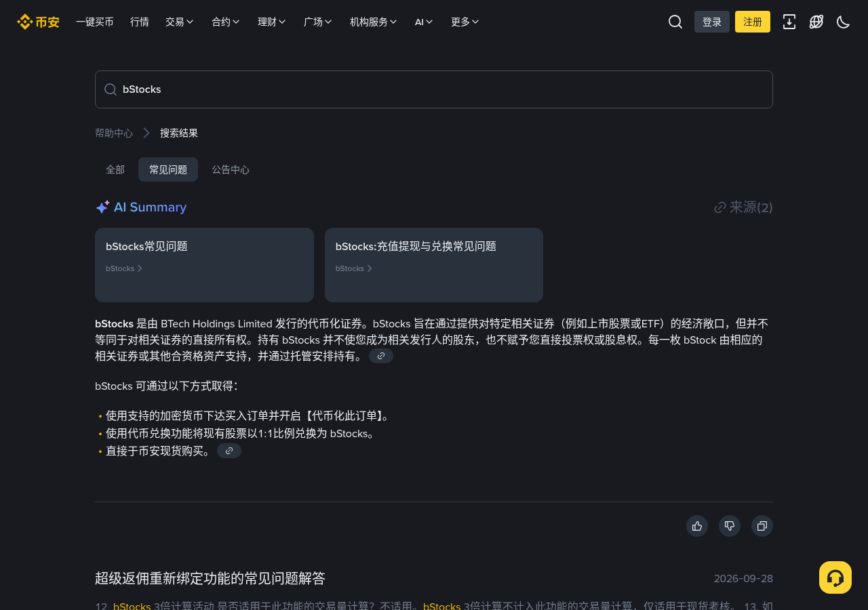Like the AI summary with thumbs up
The width and height of the screenshot is (868, 610).
[697, 526]
